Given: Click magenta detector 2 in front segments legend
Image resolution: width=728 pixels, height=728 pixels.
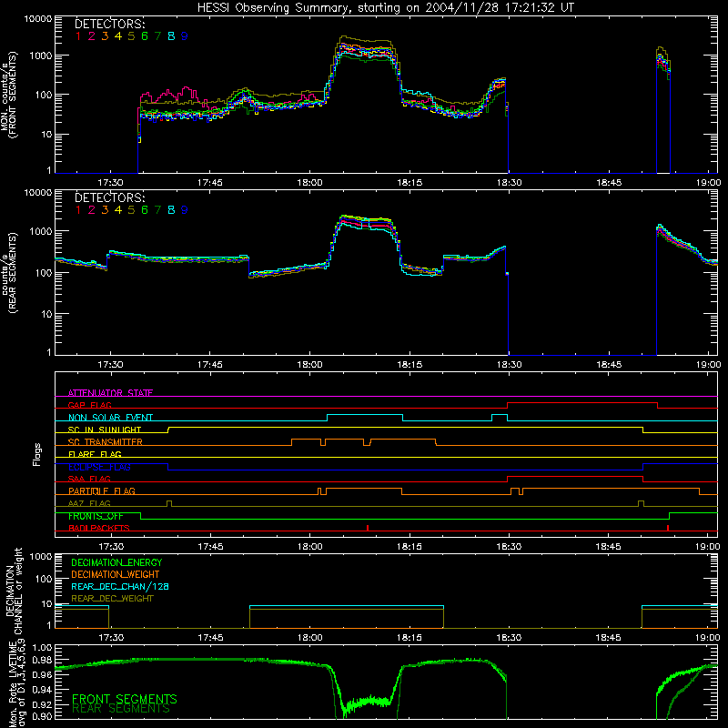Looking at the screenshot, I should 92,36.
